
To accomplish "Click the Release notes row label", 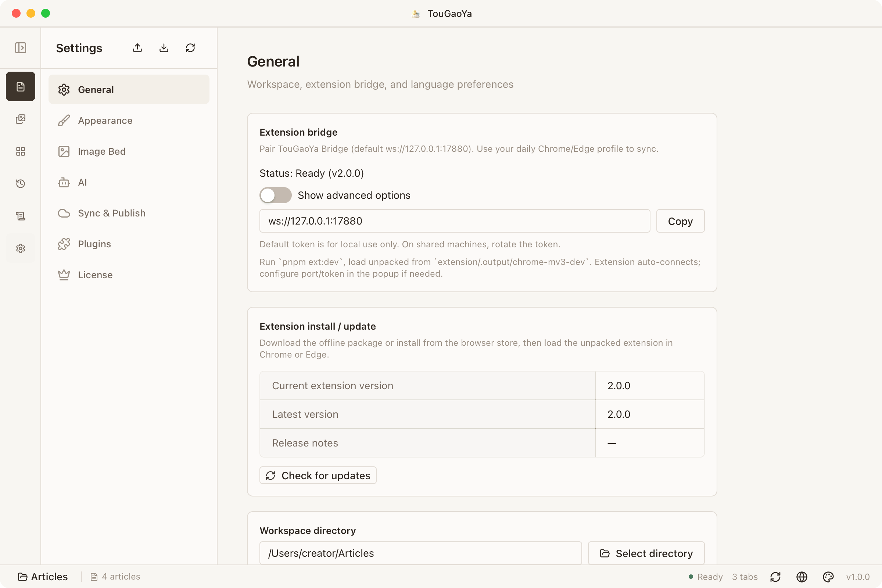I will [305, 443].
